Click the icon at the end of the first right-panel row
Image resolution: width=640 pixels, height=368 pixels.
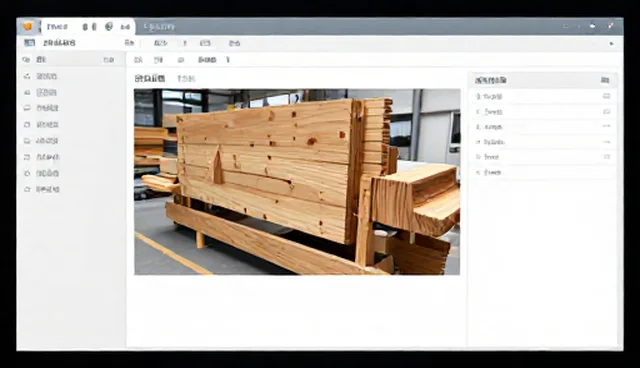pos(607,96)
